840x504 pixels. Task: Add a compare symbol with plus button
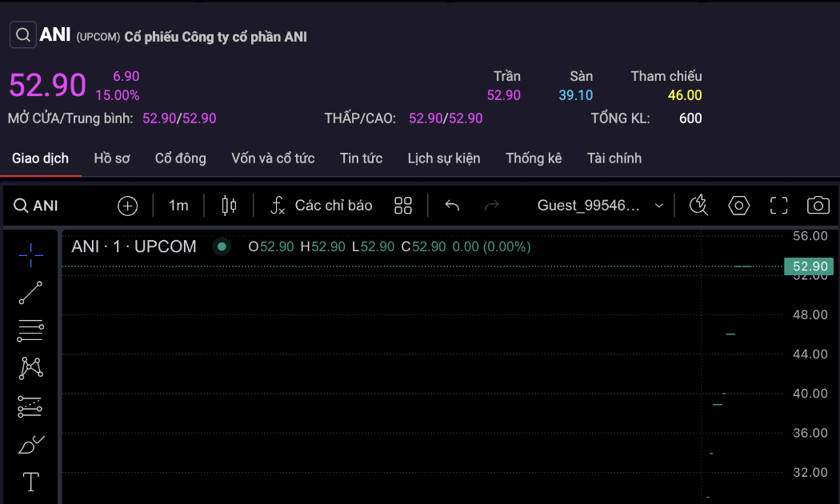[127, 206]
